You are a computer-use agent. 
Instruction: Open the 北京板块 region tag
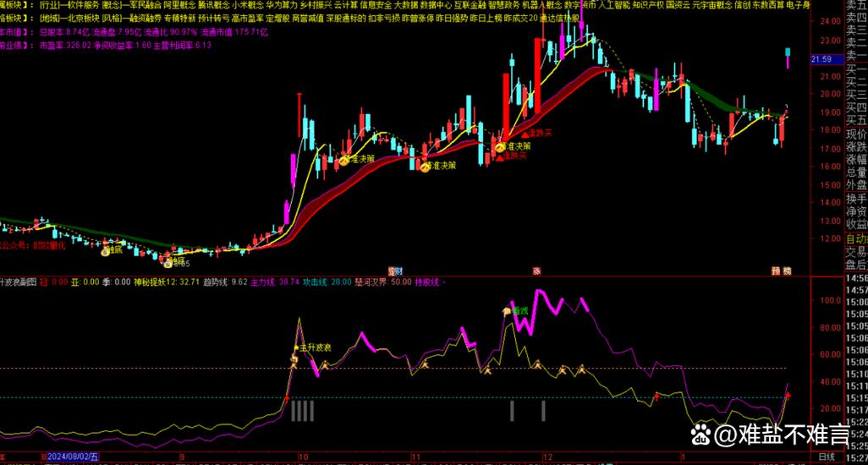coord(83,19)
